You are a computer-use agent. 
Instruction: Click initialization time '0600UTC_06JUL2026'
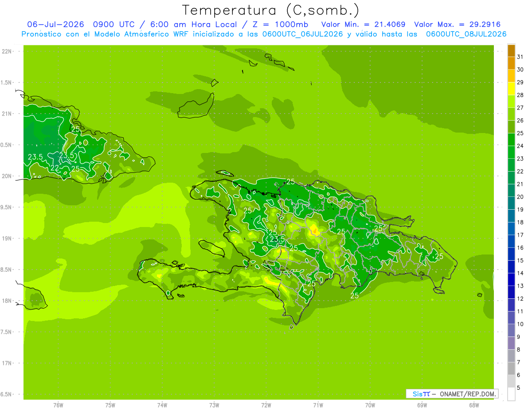click(303, 34)
